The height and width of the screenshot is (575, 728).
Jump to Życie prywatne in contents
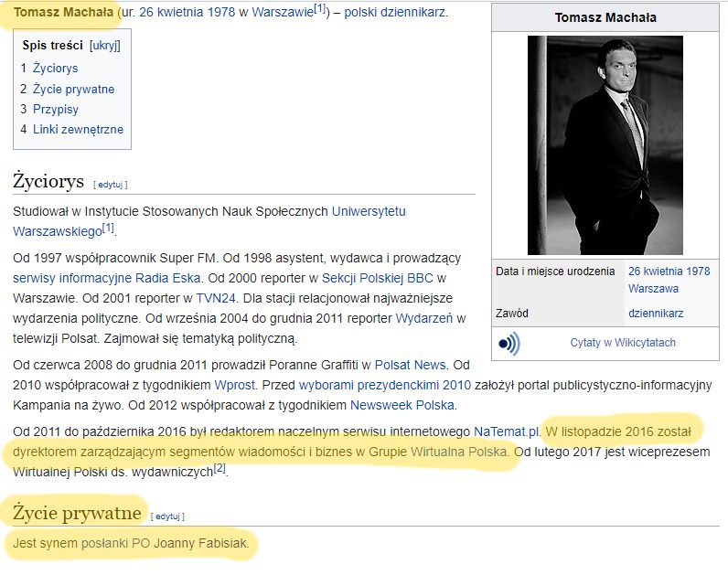[x=73, y=89]
